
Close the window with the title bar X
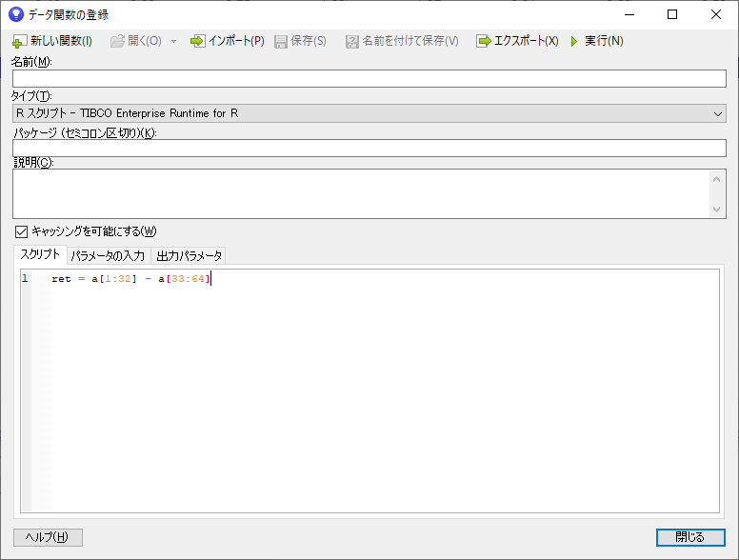coord(716,14)
